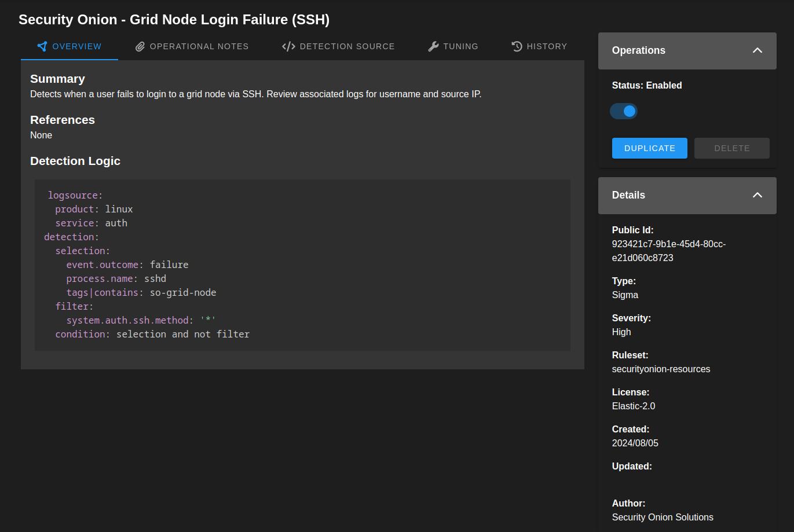
Task: Disable the detection using the Status toggle
Action: click(x=624, y=111)
